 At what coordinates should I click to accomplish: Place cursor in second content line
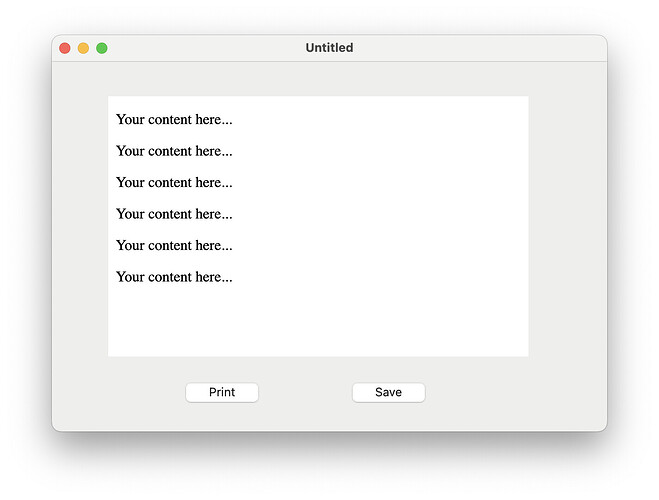pos(174,151)
